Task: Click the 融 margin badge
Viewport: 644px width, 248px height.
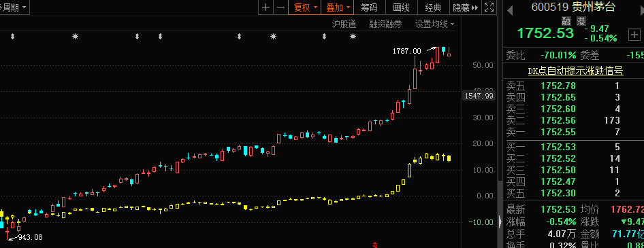Action: pos(566,21)
